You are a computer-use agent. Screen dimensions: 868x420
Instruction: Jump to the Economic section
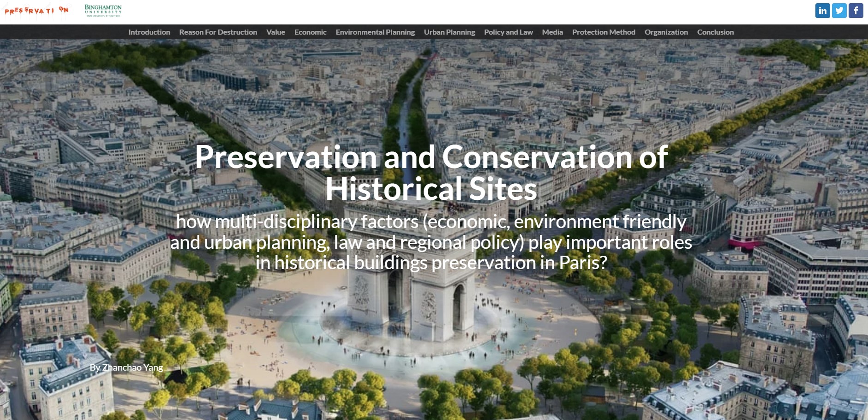point(310,32)
